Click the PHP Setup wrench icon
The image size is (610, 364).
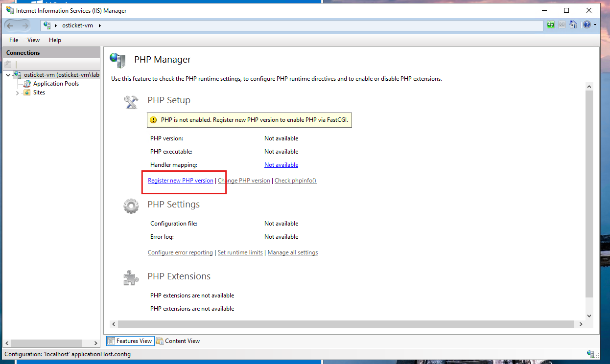(x=131, y=101)
